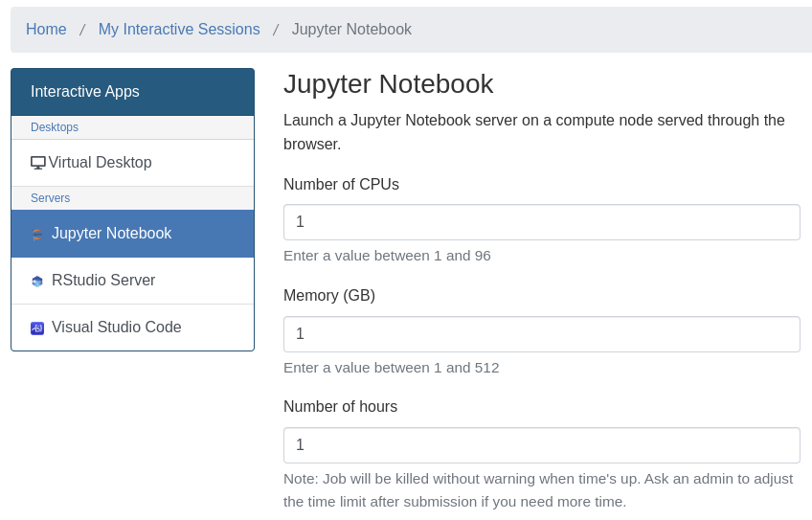This screenshot has width=812, height=520.
Task: Open the Virtual Desktop app entry
Action: (x=100, y=163)
